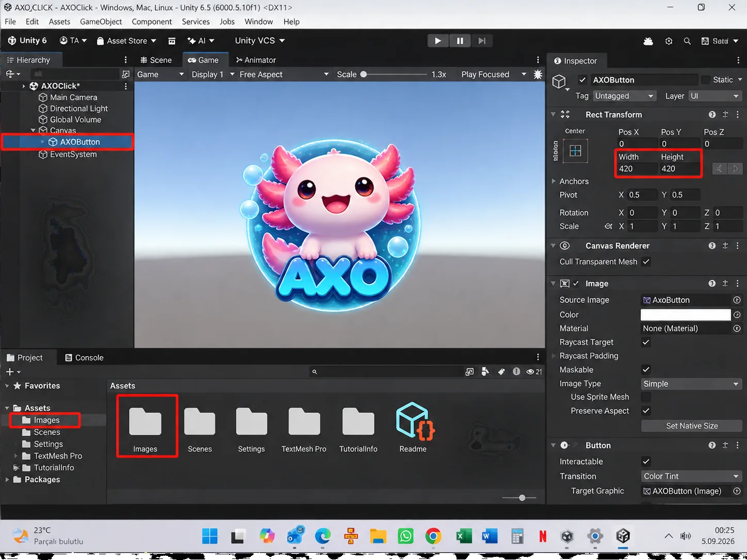Image resolution: width=747 pixels, height=560 pixels.
Task: Open the Button component context menu dots
Action: tap(738, 445)
